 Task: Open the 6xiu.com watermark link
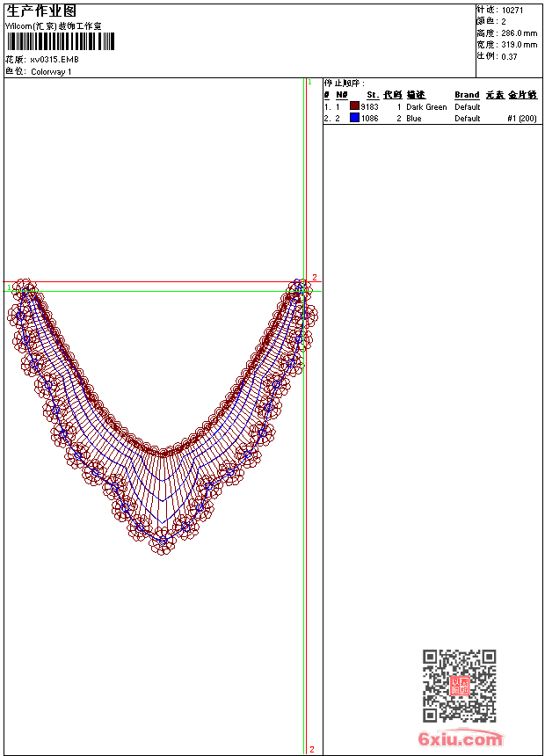460,739
